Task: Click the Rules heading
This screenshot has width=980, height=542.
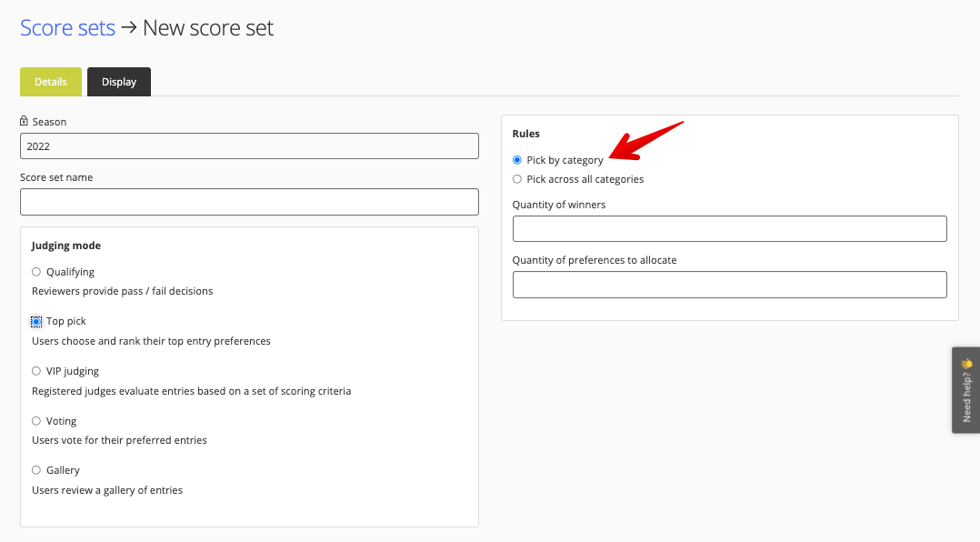Action: [x=525, y=134]
